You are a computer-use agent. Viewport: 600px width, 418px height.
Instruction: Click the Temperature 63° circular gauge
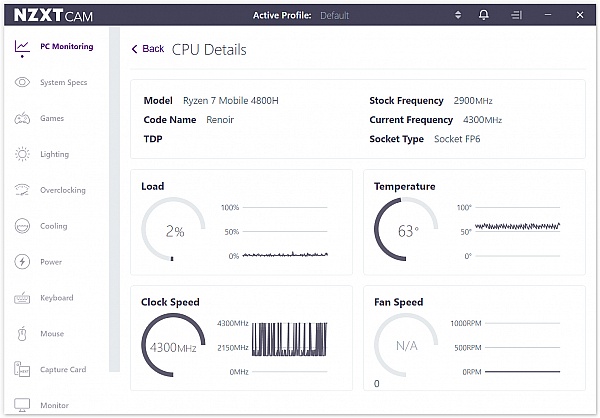406,230
